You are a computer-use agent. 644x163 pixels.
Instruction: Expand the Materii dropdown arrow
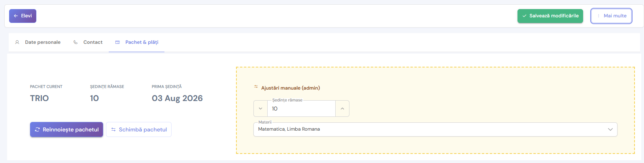[x=610, y=129]
